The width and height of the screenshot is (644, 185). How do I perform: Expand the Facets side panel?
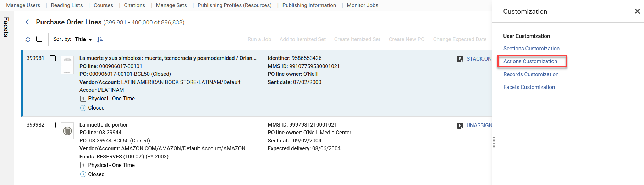[x=6, y=27]
